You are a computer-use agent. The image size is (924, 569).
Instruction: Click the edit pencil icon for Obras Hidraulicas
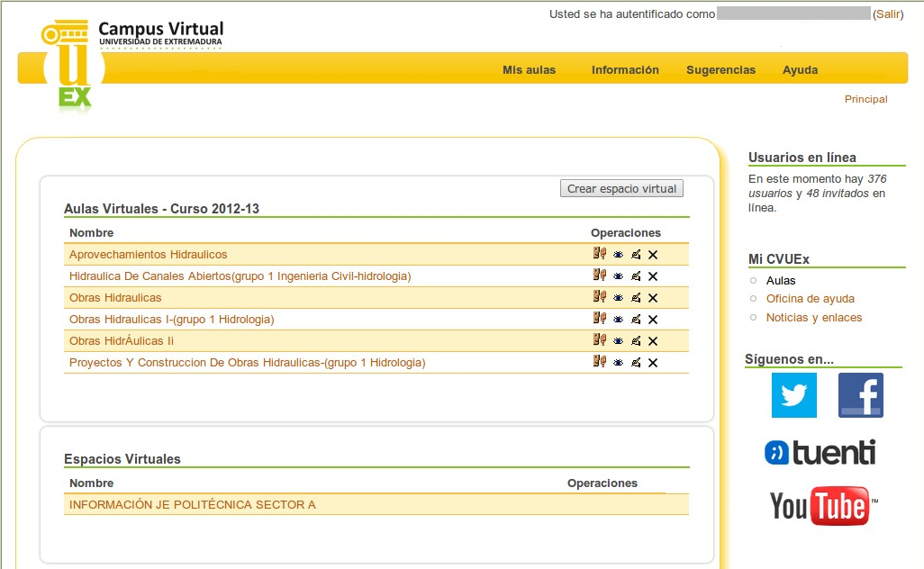(x=636, y=298)
